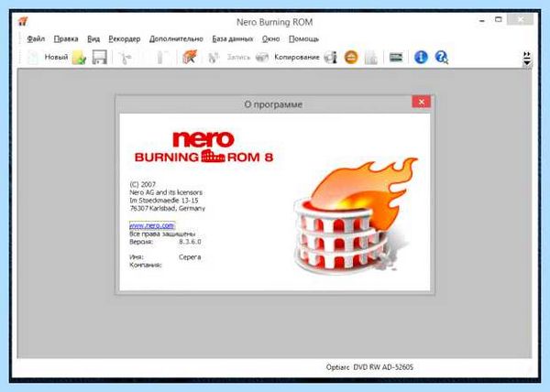550x392 pixels.
Task: Open an existing compilation with folder icon
Action: click(x=79, y=57)
